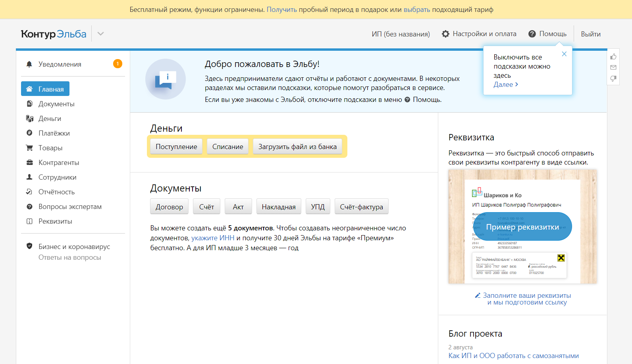Open the Помощь menu
The width and height of the screenshot is (632, 364).
547,34
